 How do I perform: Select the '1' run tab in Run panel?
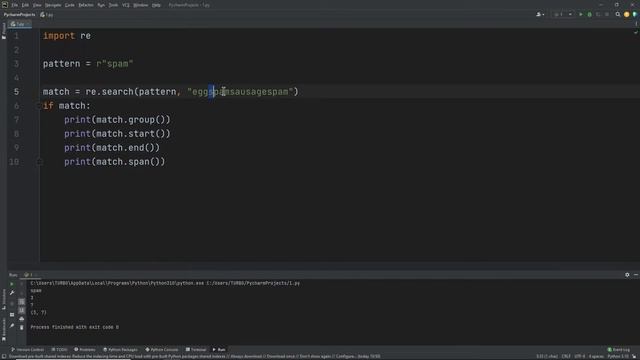click(31, 275)
